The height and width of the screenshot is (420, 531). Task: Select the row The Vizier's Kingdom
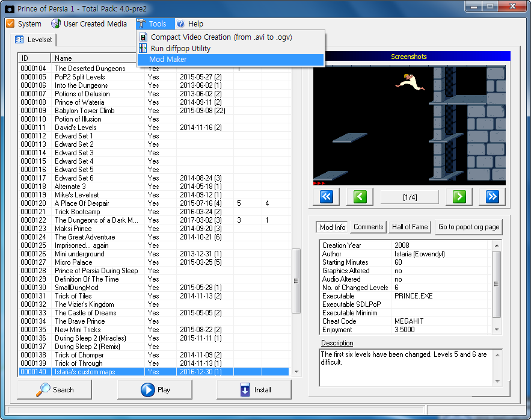[154, 304]
